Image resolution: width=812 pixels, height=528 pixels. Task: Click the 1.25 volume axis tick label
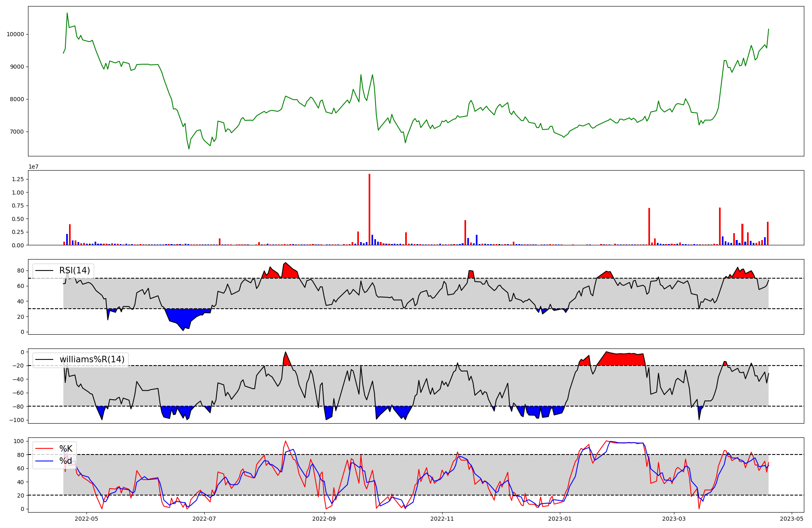[x=18, y=179]
